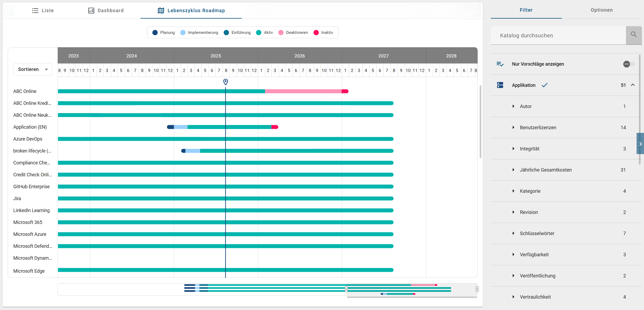Viewport: 644px width, 310px height.
Task: Click the search magnifier icon
Action: [634, 35]
